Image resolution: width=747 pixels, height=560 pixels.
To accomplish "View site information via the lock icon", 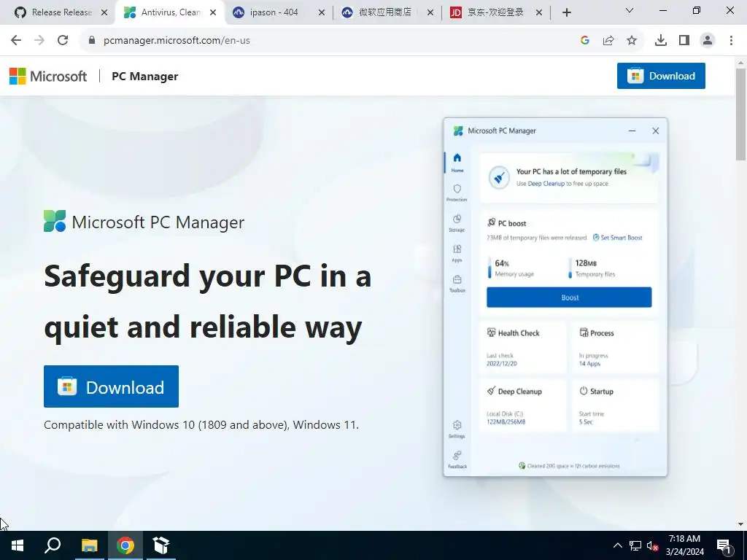I will point(92,41).
